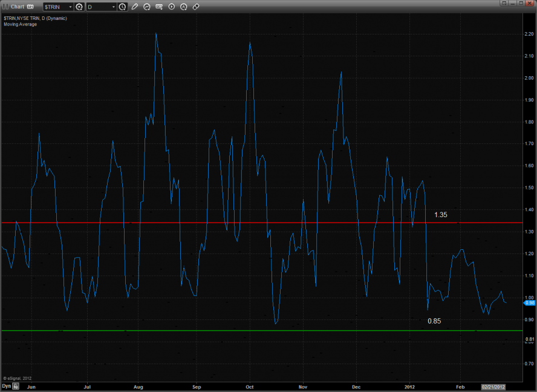Click the play replay icon

[172, 7]
